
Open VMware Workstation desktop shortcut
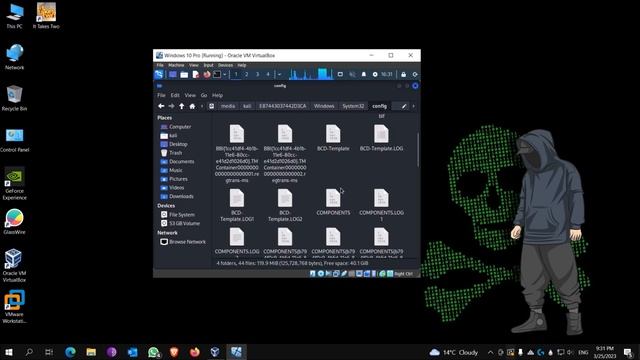tap(14, 307)
